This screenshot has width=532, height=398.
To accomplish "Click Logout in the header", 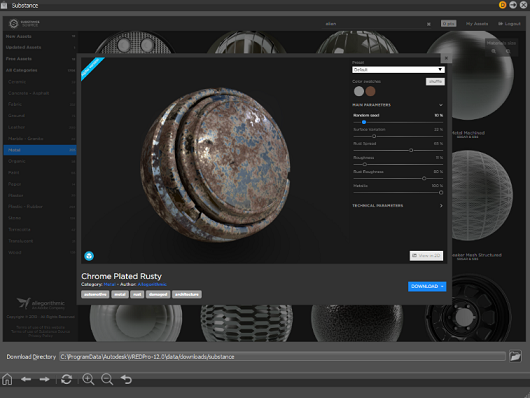I will 509,24.
